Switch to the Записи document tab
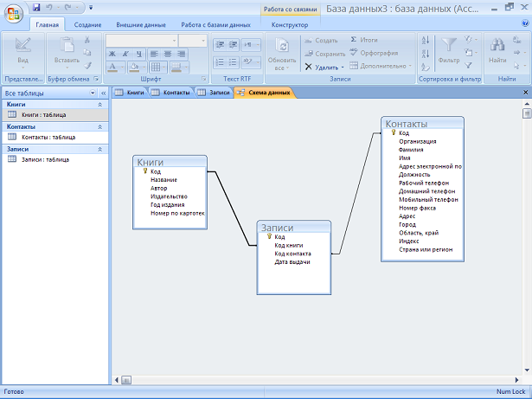The width and height of the screenshot is (532, 399). click(214, 93)
